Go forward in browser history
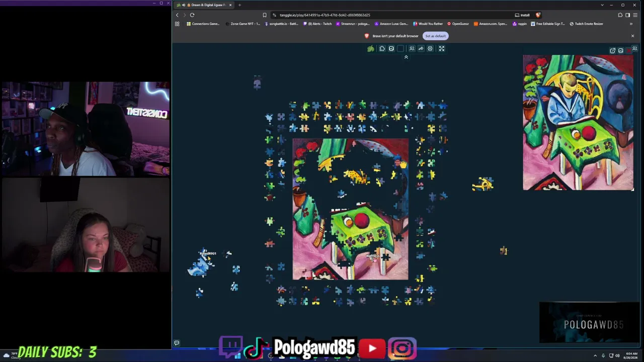This screenshot has height=362, width=644. [x=184, y=15]
